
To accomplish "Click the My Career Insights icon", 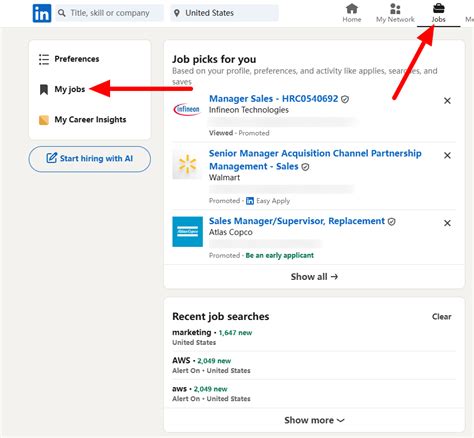I will [x=44, y=120].
